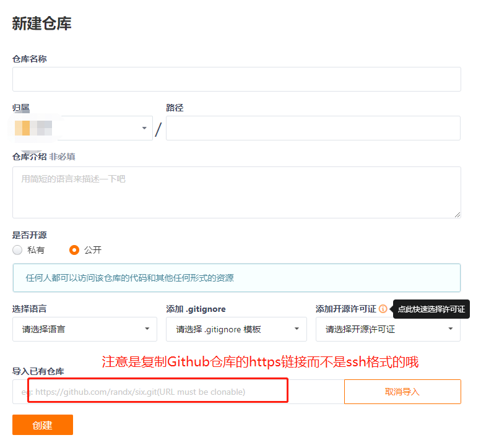Open the 请选择开源许可证 dropdown
The image size is (494, 448).
[388, 329]
